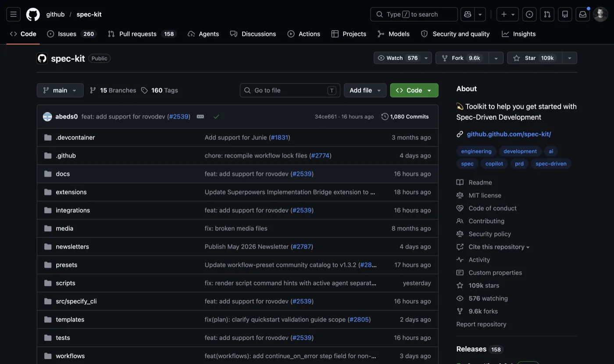Open the main branch selector dropdown

60,90
